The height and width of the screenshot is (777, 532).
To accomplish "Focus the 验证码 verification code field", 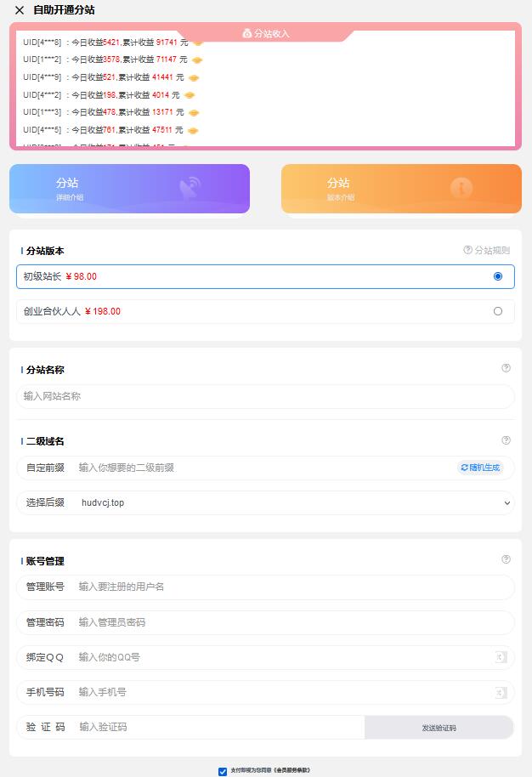I will 190,727.
